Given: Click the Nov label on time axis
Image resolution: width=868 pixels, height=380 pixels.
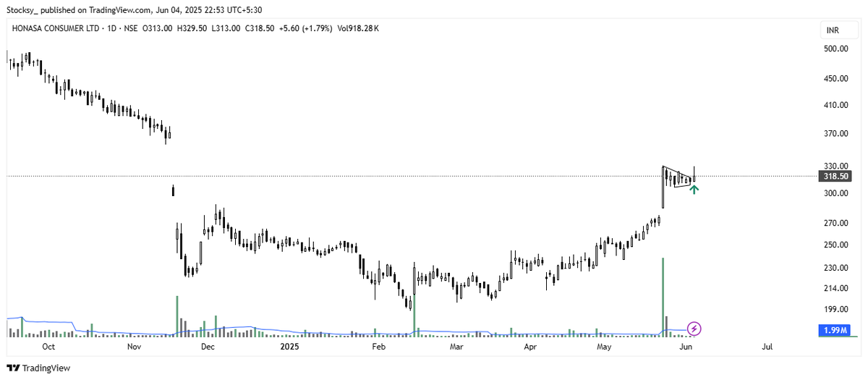Looking at the screenshot, I should click(133, 347).
